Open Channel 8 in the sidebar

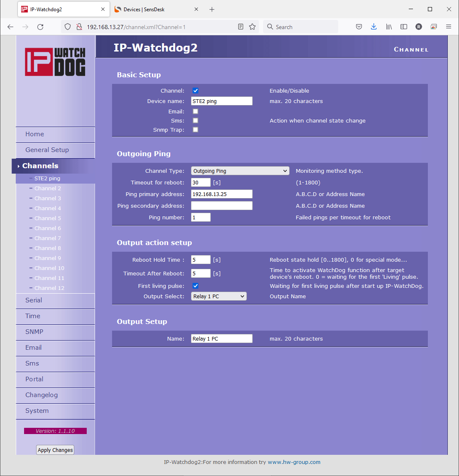(x=48, y=248)
